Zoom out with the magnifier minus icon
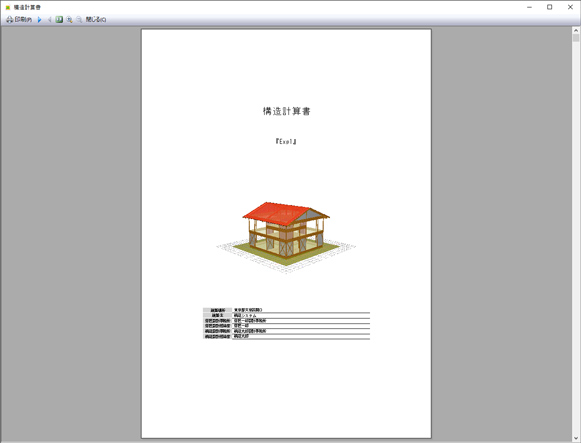 (x=79, y=20)
